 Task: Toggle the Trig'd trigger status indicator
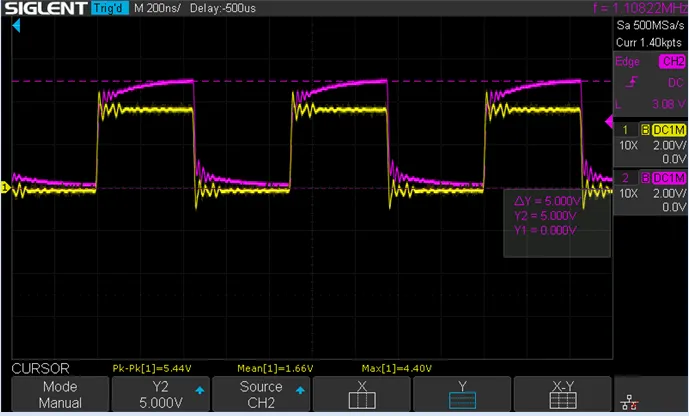point(110,10)
